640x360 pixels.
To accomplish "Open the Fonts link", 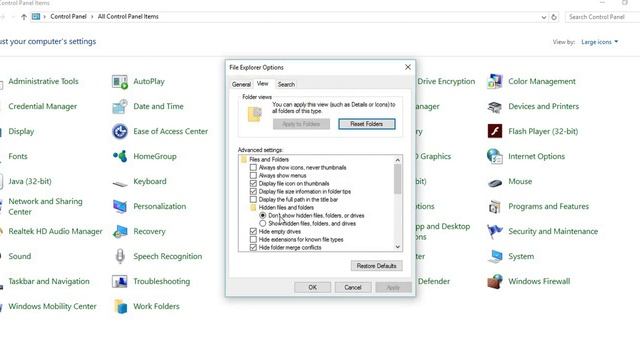I will [x=18, y=156].
